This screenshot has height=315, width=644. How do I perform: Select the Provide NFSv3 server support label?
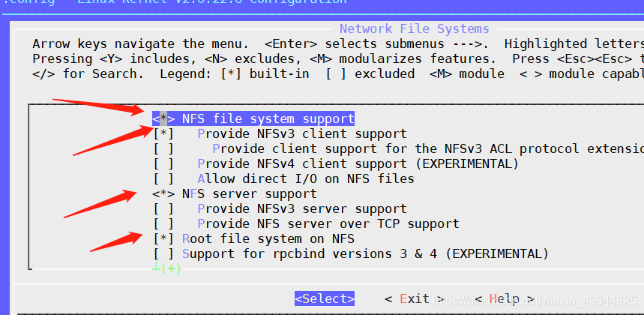click(x=302, y=208)
